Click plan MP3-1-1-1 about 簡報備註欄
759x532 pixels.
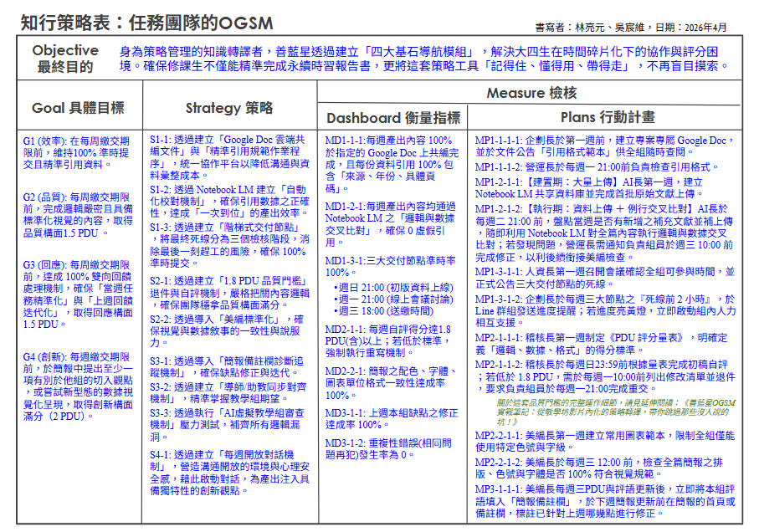coord(604,499)
